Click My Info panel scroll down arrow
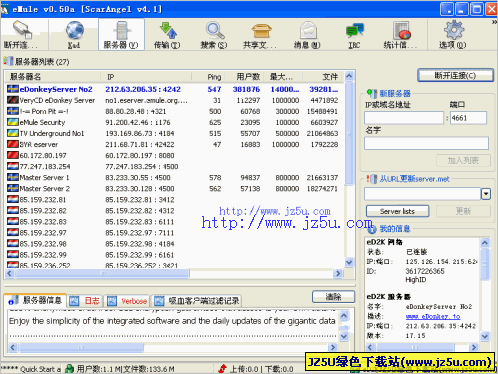The width and height of the screenshot is (498, 374). click(485, 336)
